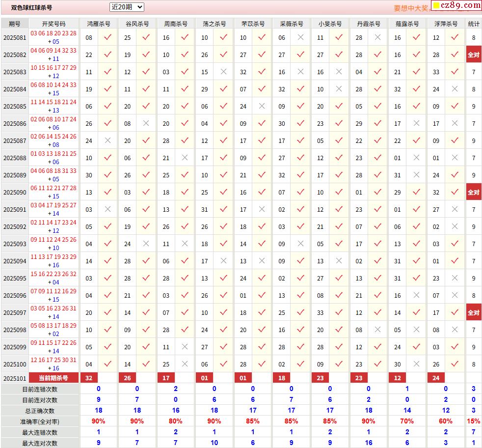482x448 pixels.
Task: Click X mark for 薤露杀号 in row 2025096
Action: (x=417, y=295)
